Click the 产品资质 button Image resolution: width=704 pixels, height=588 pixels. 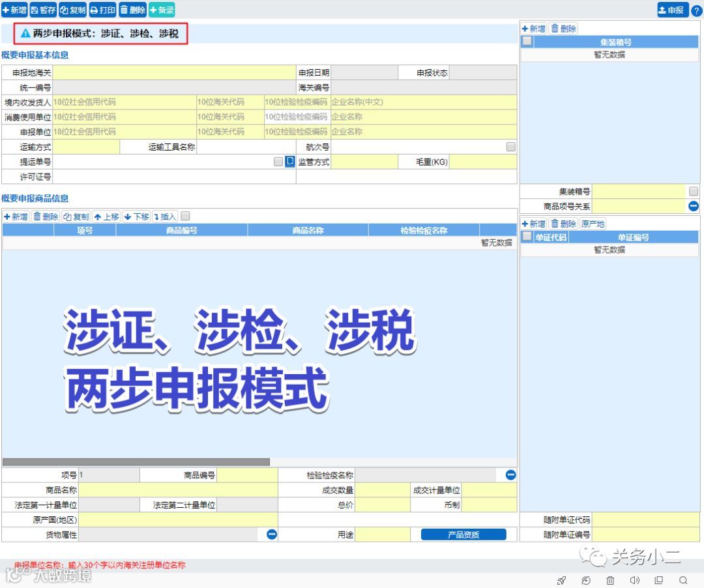tap(463, 535)
